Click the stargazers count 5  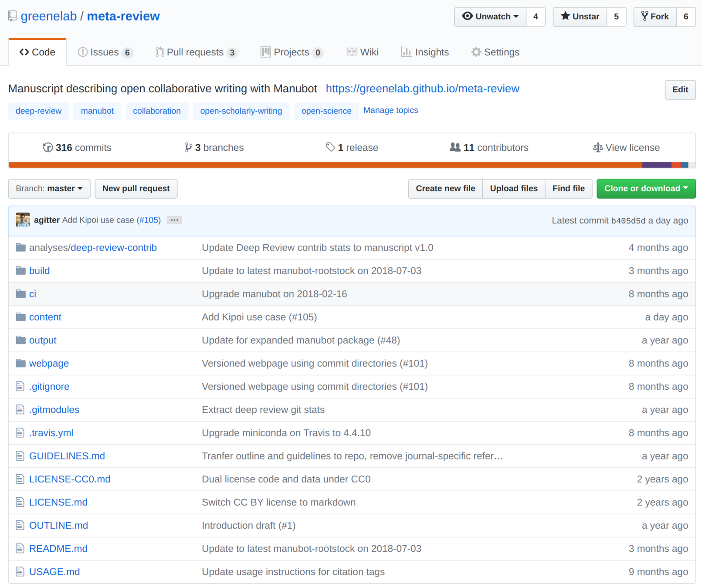(616, 17)
